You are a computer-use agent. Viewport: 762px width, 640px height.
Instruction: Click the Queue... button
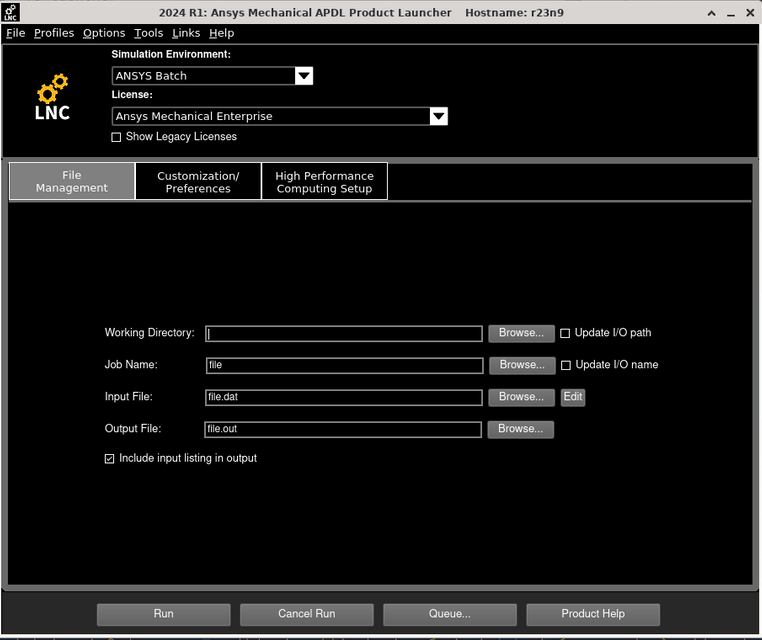tap(450, 614)
